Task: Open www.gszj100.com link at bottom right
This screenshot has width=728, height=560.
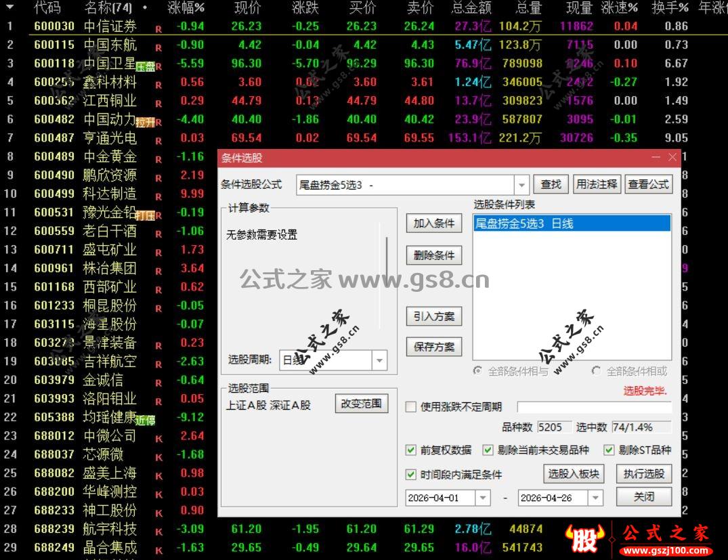Action: click(x=666, y=551)
